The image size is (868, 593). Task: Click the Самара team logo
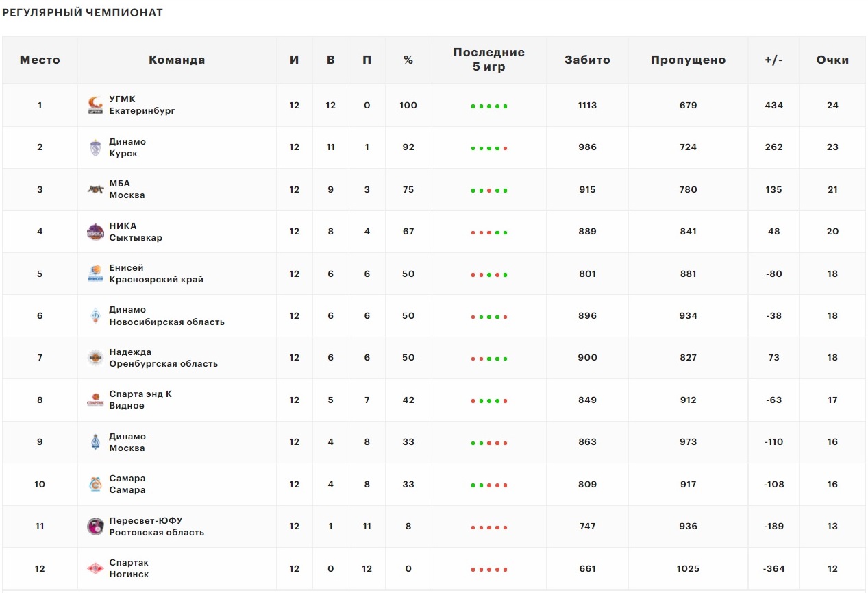pos(95,485)
